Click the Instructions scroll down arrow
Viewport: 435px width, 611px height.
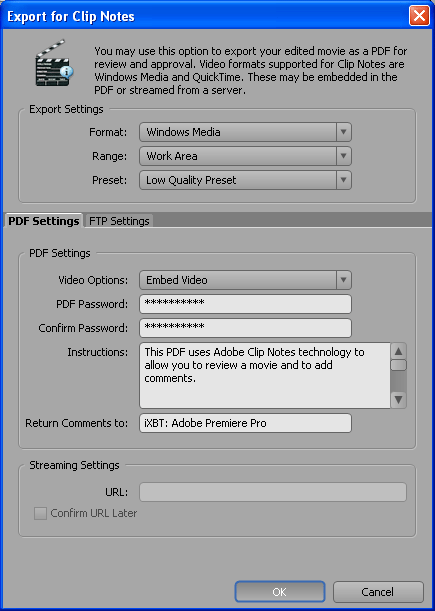tap(398, 399)
